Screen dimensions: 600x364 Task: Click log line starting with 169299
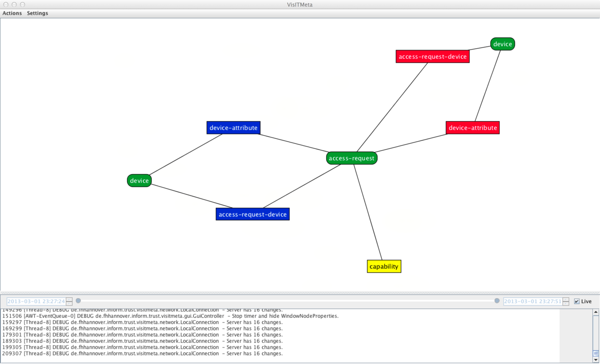click(x=142, y=329)
